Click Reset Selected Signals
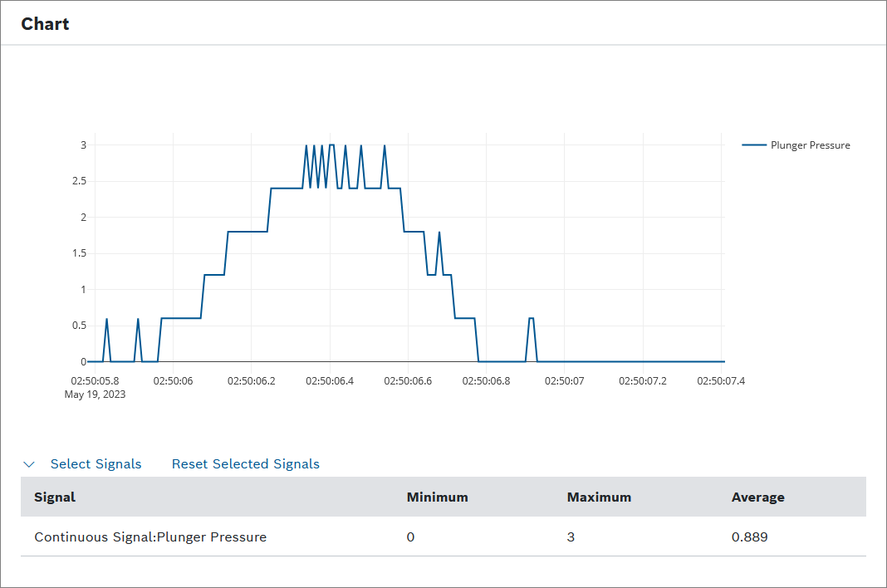This screenshot has width=887, height=588. pyautogui.click(x=245, y=464)
